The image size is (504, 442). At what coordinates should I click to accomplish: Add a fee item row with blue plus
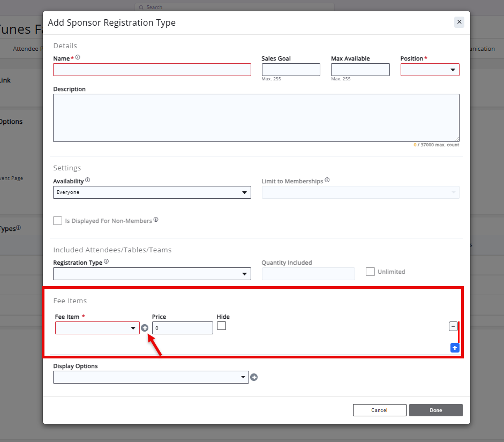pos(455,348)
